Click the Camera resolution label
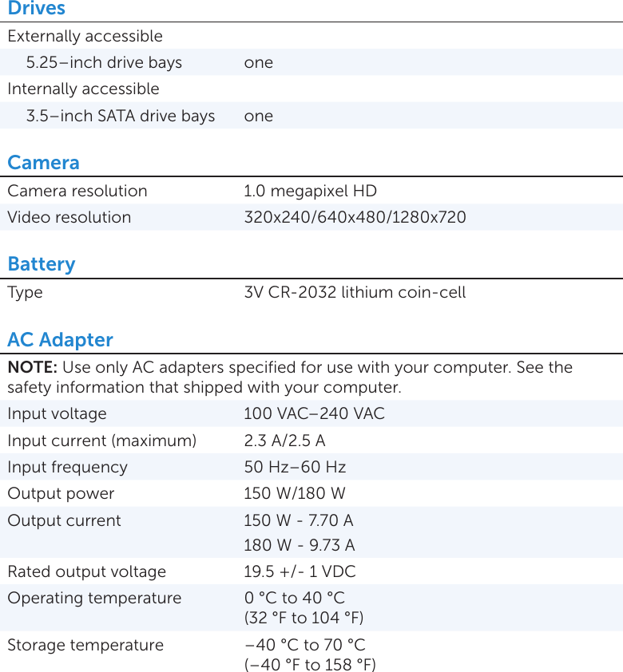The image size is (623, 672). [x=77, y=191]
